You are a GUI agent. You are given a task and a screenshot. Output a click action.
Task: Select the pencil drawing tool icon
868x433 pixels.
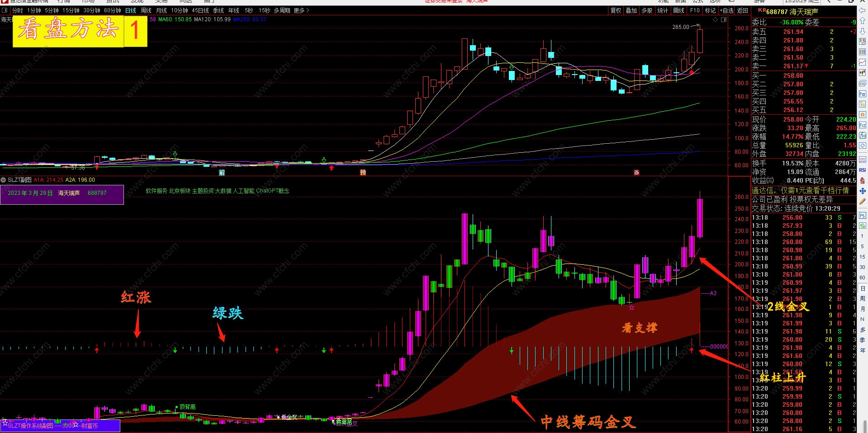pyautogui.click(x=862, y=202)
